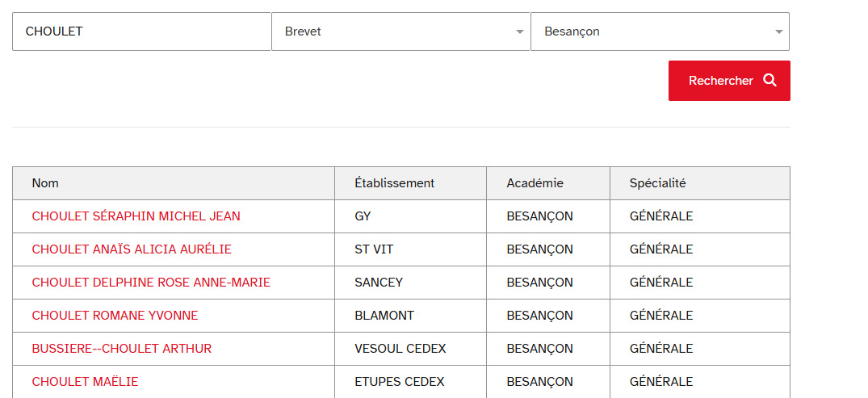Open CHOULET DELPHINE ROSE ANNE-MARIE result

(151, 283)
